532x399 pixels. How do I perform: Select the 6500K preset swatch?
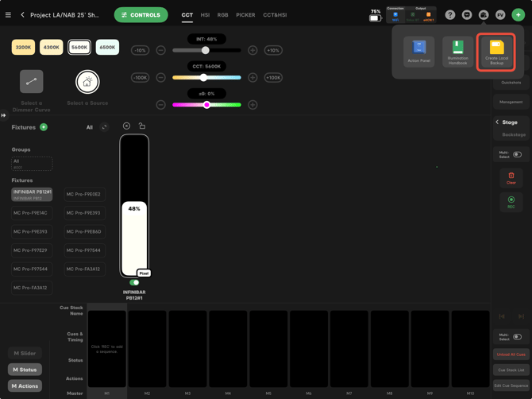click(107, 47)
